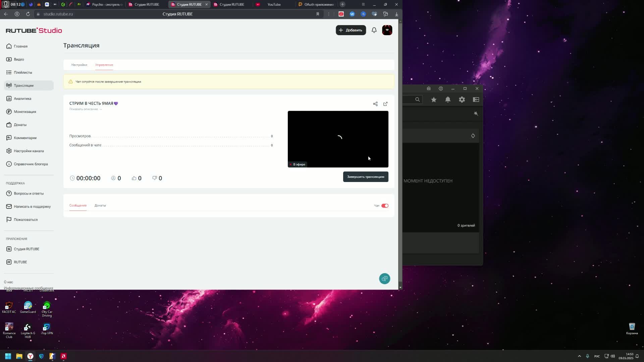The height and width of the screenshot is (362, 644).
Task: Click the refresh icon in the dark panel
Action: click(x=473, y=136)
